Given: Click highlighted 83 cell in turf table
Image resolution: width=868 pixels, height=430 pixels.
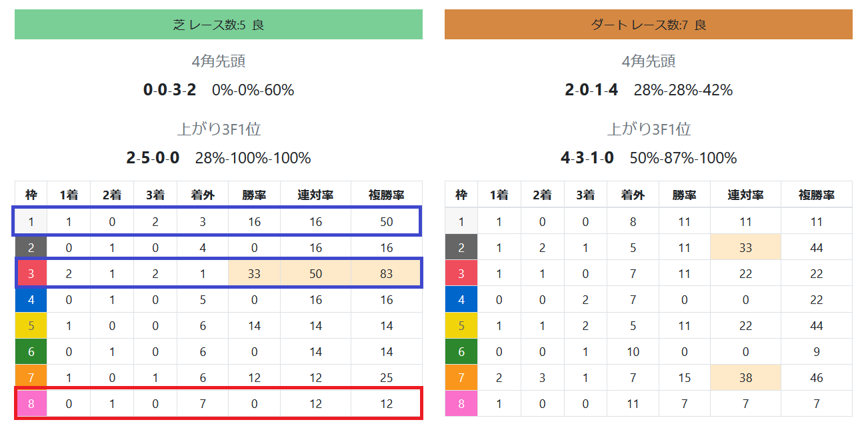Looking at the screenshot, I should click(x=387, y=273).
